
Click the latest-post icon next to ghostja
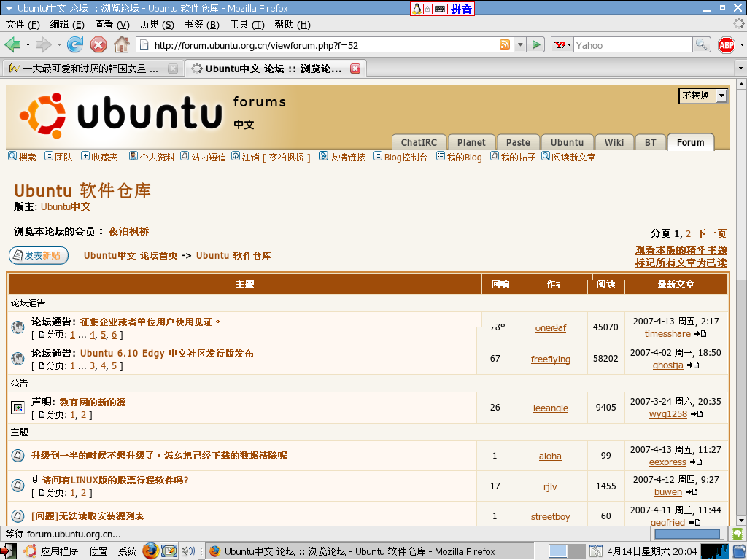point(693,365)
